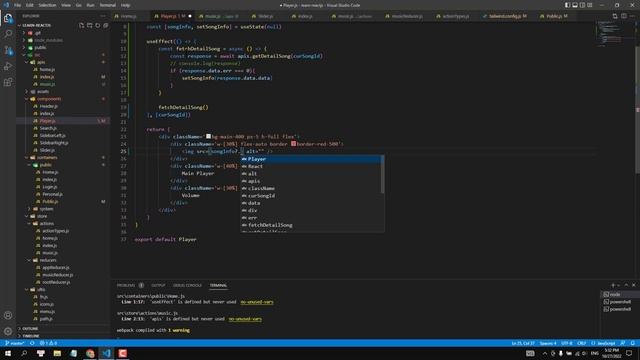Screen dimensions: 640x360
Task: Maximize the terminal panel size
Action: 626,285
